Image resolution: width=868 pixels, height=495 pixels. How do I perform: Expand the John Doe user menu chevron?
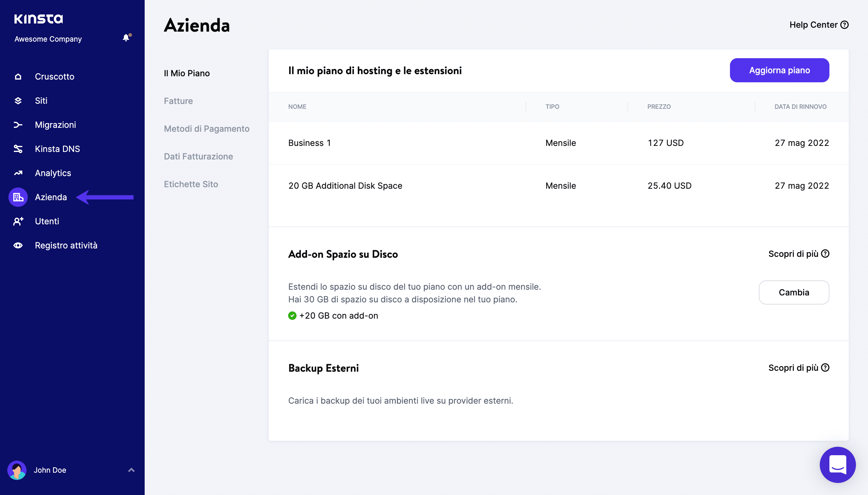[131, 470]
